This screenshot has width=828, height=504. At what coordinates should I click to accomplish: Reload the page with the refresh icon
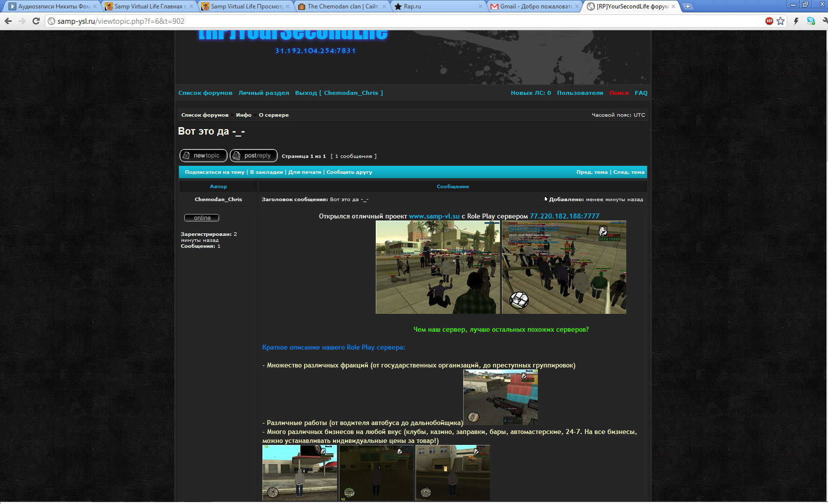pyautogui.click(x=36, y=21)
